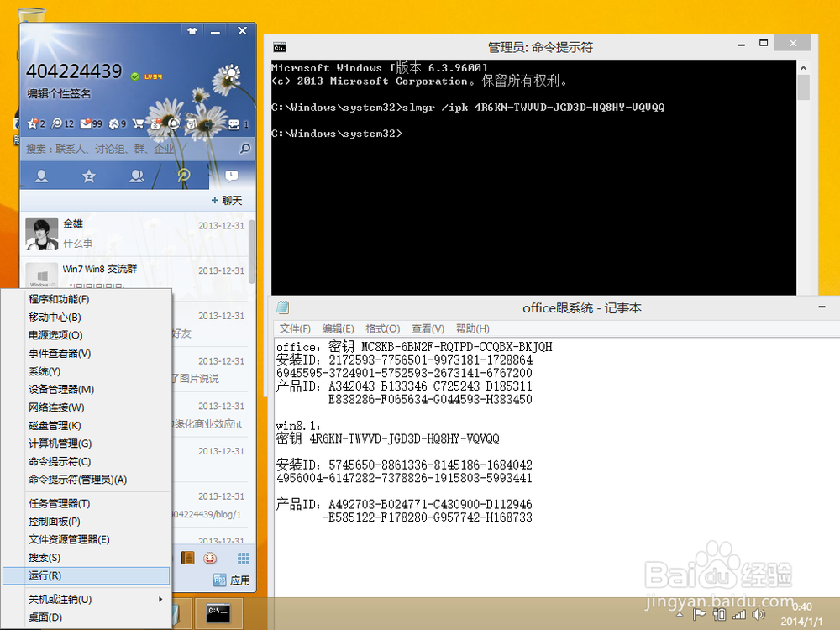Viewport: 840px width, 630px height.
Task: Click the green online status icon
Action: point(135,76)
